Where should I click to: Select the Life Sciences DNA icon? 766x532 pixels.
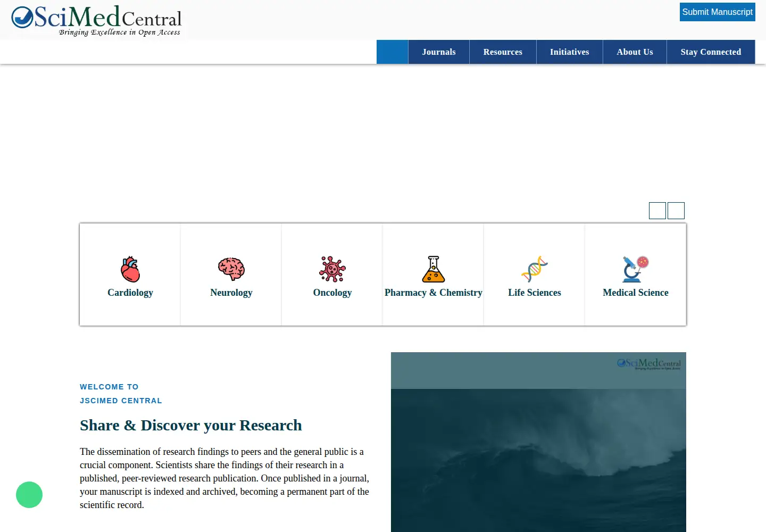click(535, 269)
